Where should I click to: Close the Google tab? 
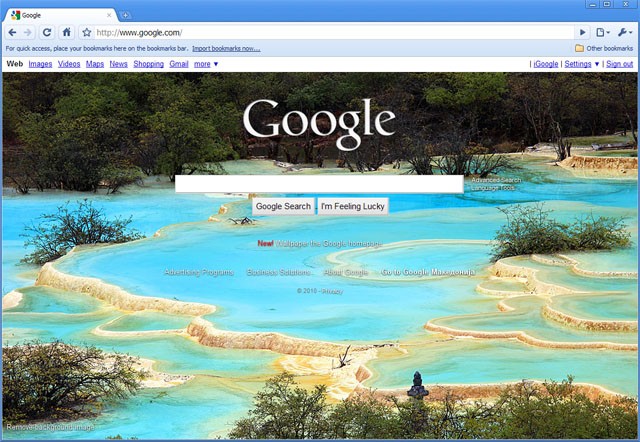click(109, 15)
